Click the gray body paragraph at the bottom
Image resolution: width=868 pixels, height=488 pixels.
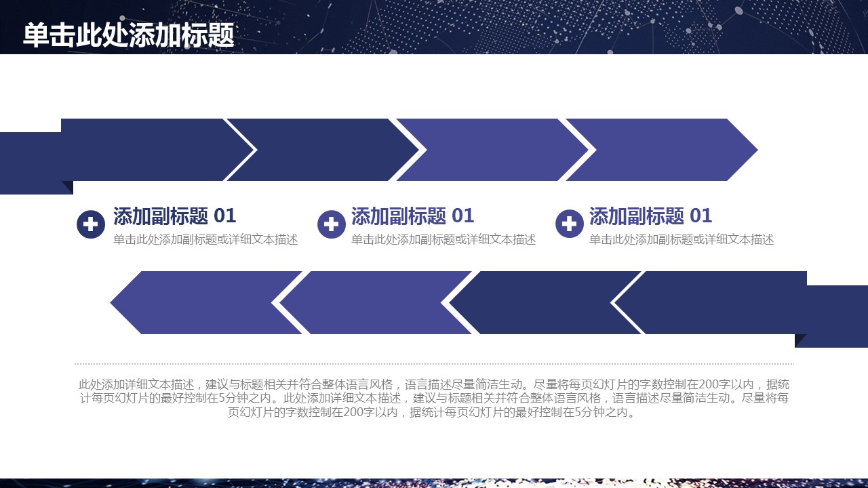[434, 398]
